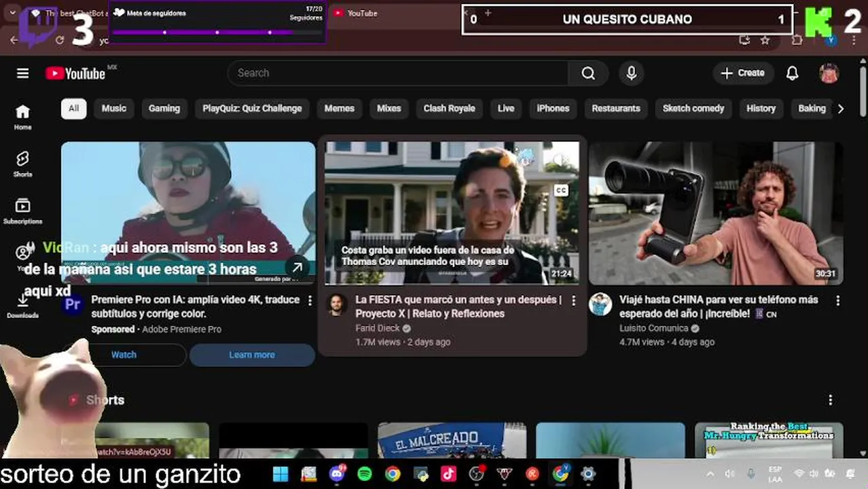Open Chrome three-dot menu

pyautogui.click(x=854, y=40)
